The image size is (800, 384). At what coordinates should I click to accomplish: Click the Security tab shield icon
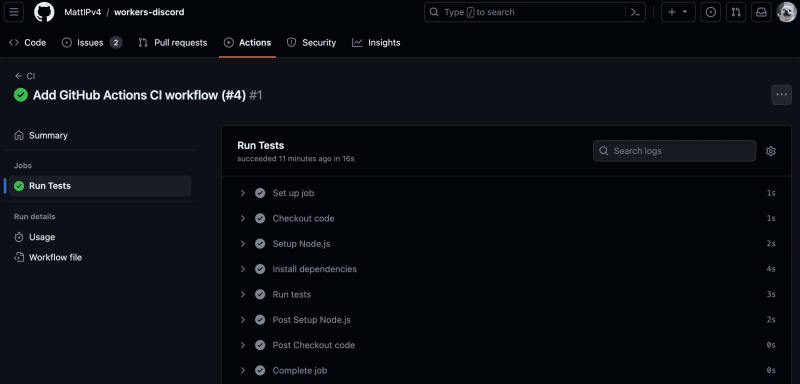click(x=291, y=43)
